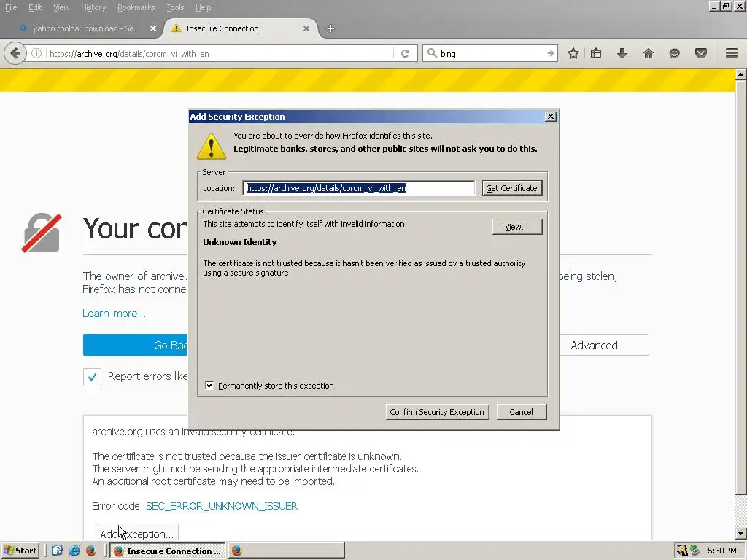Click View... certificate button
Screen dimensions: 747x560
[x=517, y=227]
